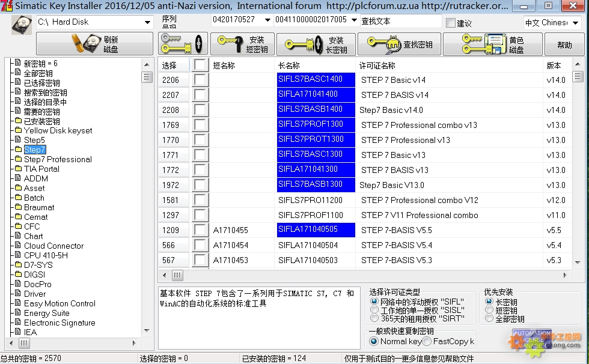Click the DIGSI folder icon
This screenshot has width=589, height=364.
coord(17,274)
